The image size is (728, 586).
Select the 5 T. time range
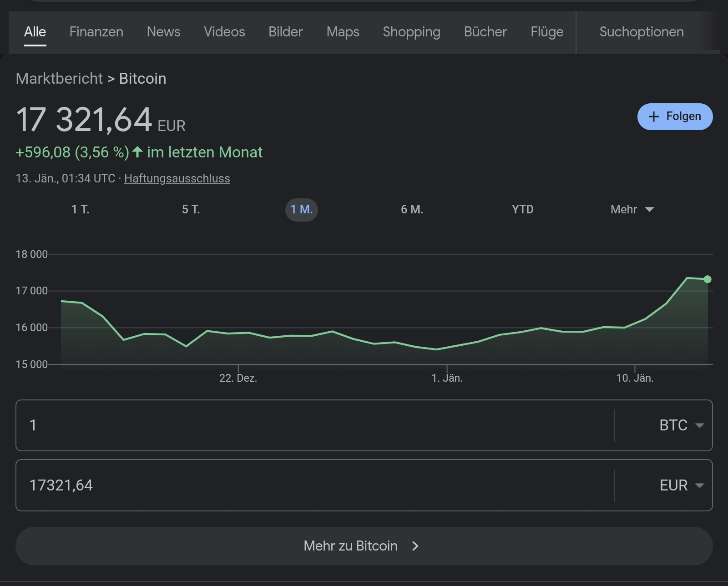[191, 209]
